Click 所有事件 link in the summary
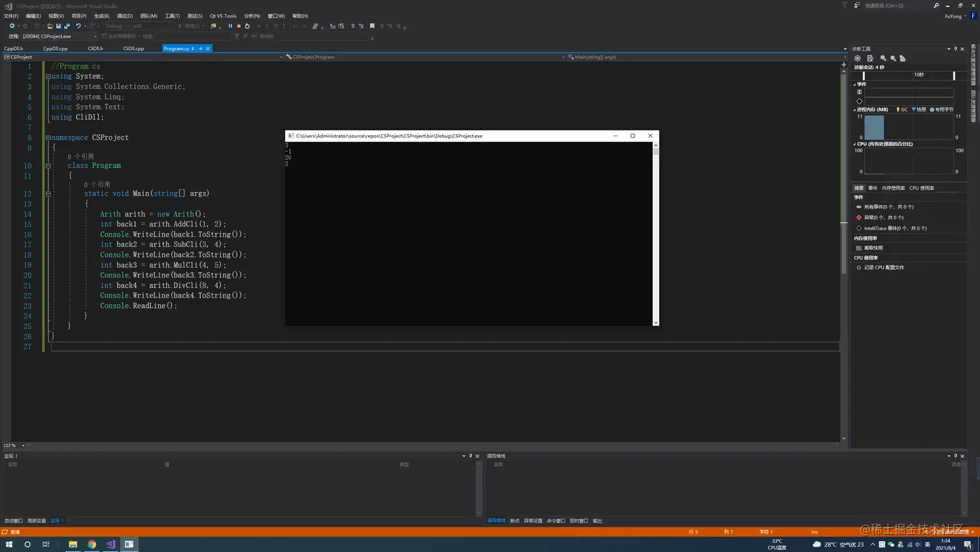The width and height of the screenshot is (980, 552). tap(889, 207)
